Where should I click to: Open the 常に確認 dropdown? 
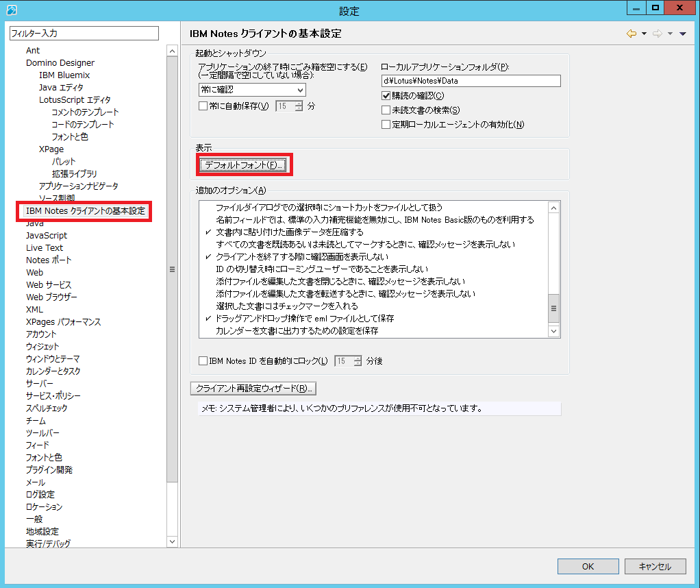(252, 90)
